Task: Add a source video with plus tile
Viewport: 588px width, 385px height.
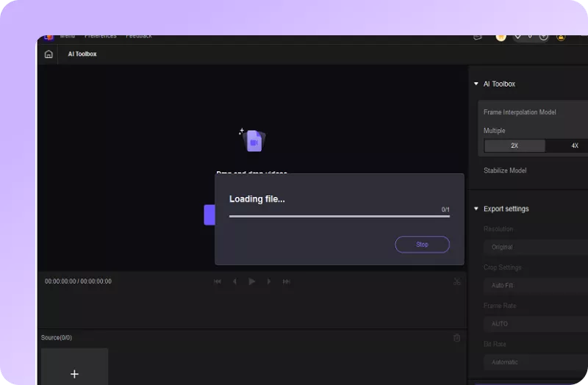Action: pos(74,367)
